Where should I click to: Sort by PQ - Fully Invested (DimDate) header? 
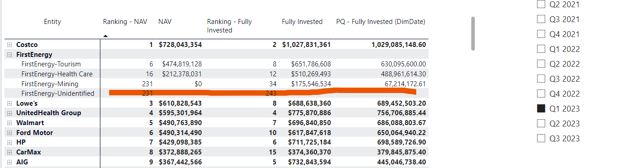tap(381, 22)
